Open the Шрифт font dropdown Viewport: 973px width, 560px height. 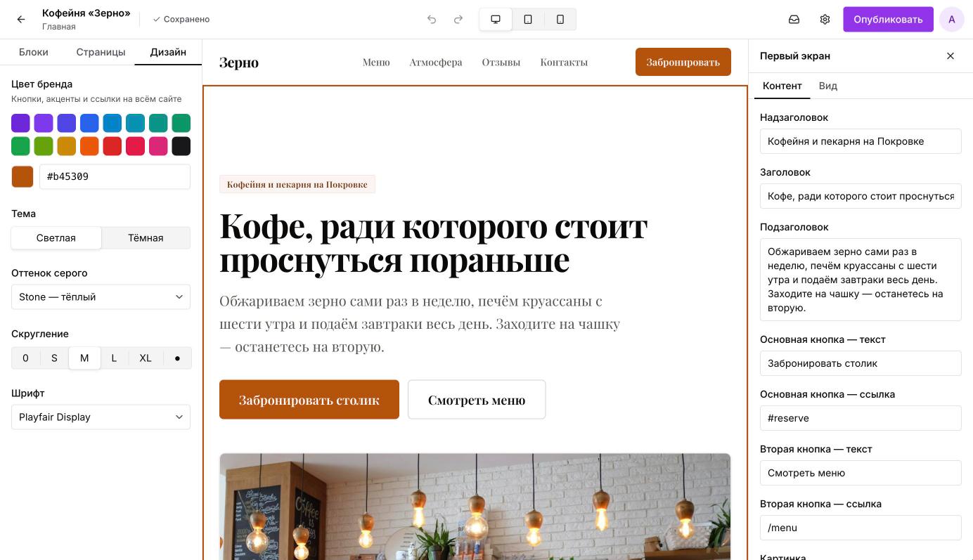click(101, 417)
